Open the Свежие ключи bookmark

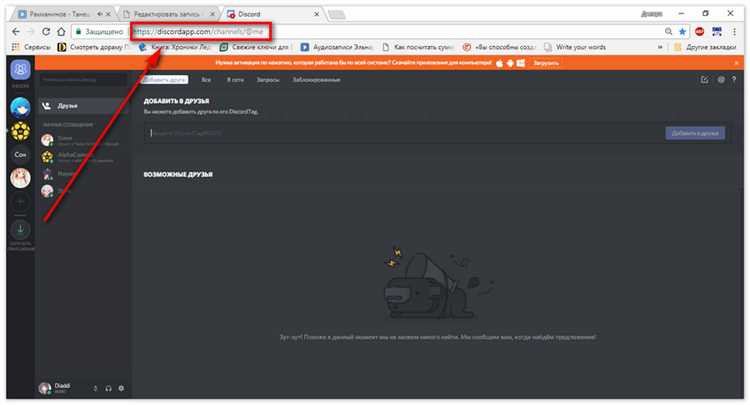[x=255, y=47]
